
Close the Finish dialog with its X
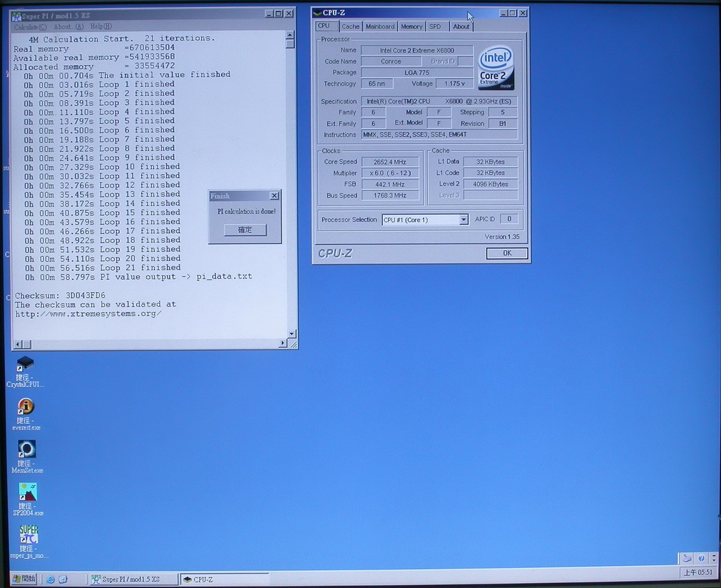click(274, 196)
